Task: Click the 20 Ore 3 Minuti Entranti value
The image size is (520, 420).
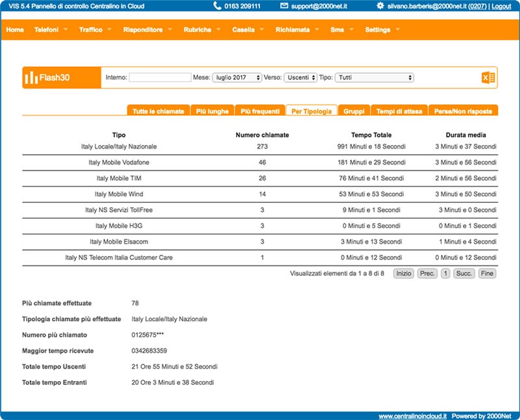Action: pyautogui.click(x=172, y=382)
